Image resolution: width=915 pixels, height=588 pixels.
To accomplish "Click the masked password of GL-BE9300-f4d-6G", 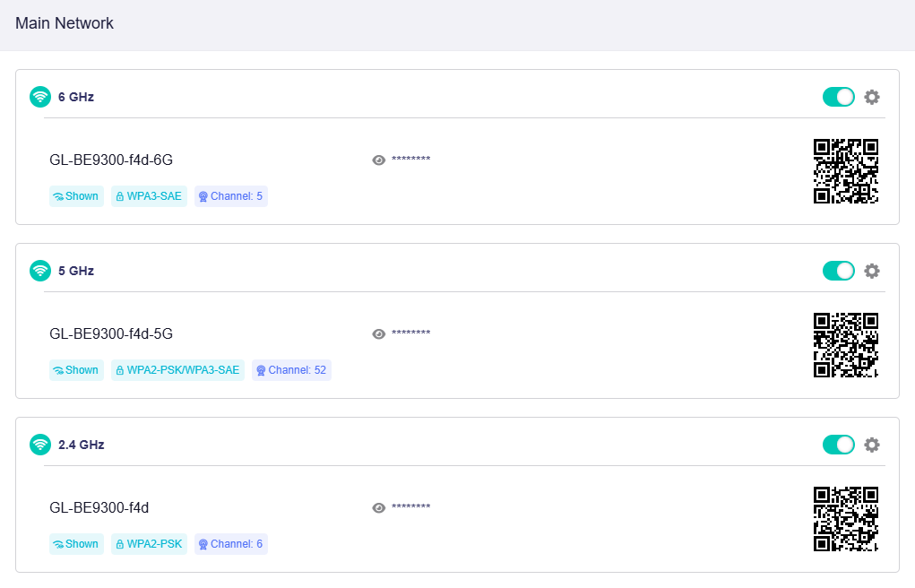I will point(410,159).
